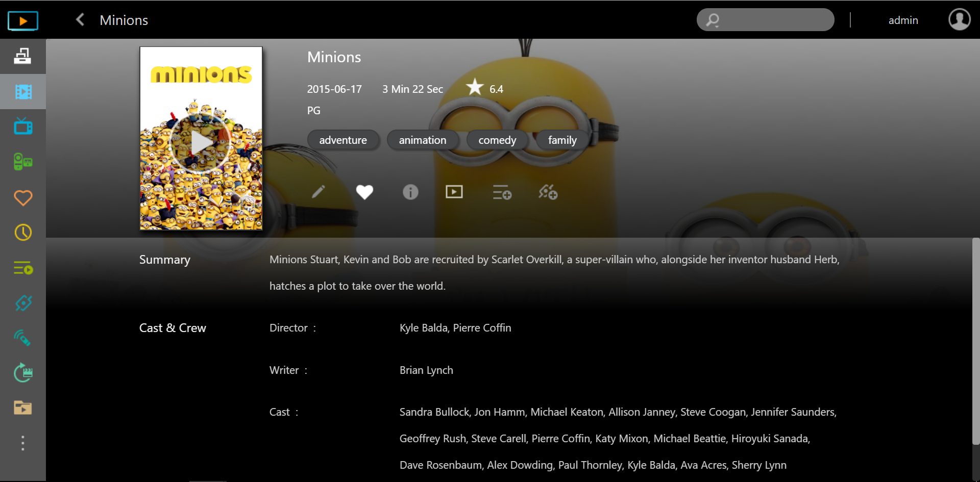
Task: Click the Cast & Crew section label
Action: point(173,328)
